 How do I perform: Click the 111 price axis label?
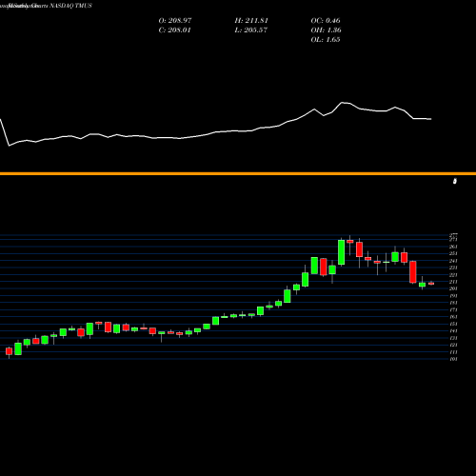(453, 352)
